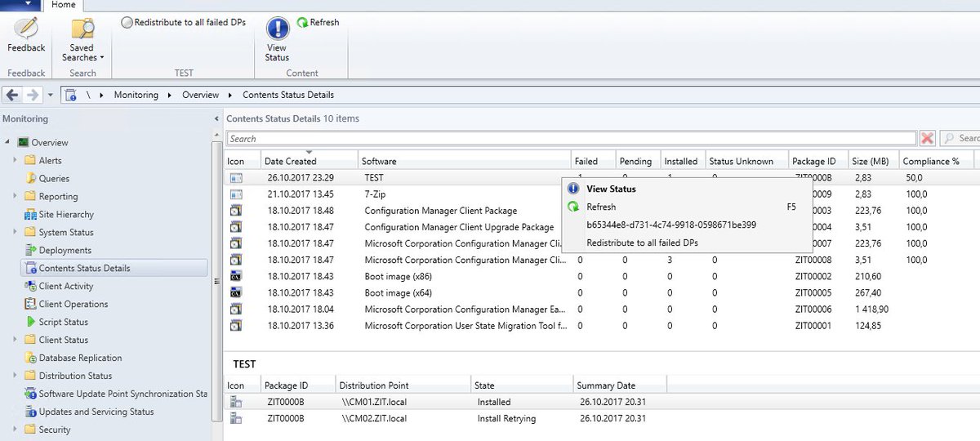Sort details by State column

pyautogui.click(x=522, y=385)
